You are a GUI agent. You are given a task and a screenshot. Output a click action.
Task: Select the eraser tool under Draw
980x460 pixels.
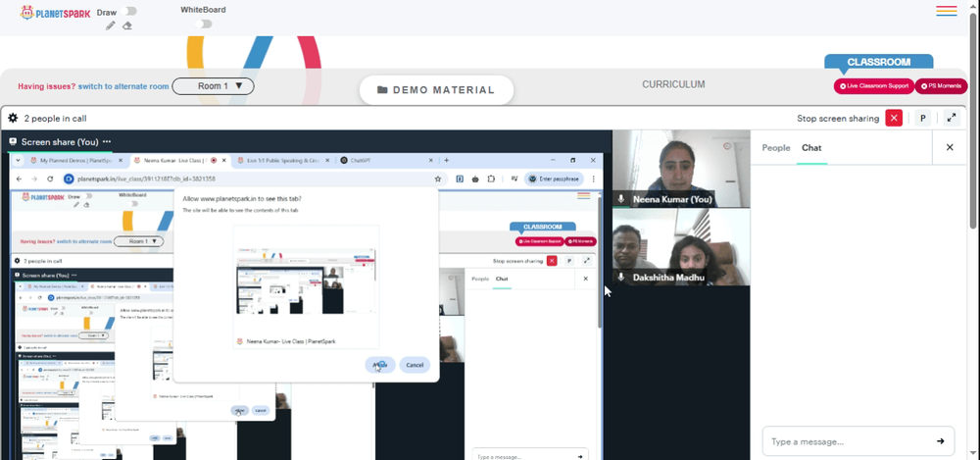126,26
